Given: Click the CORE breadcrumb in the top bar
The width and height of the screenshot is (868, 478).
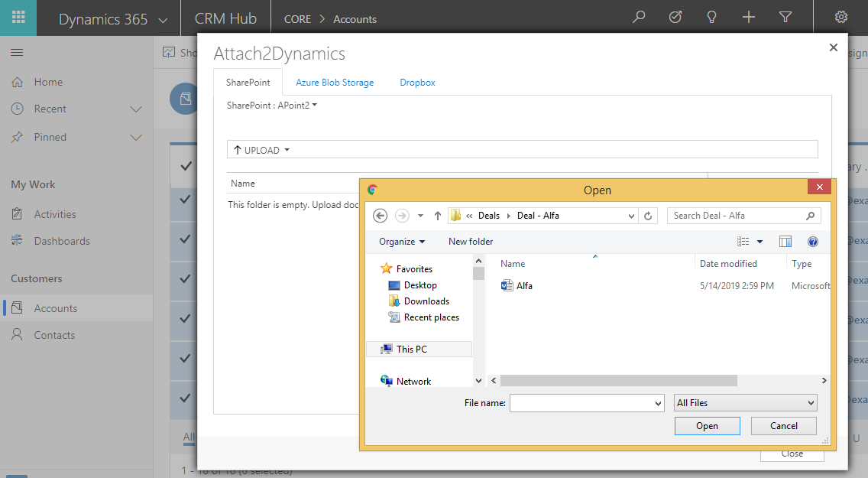Looking at the screenshot, I should click(297, 19).
